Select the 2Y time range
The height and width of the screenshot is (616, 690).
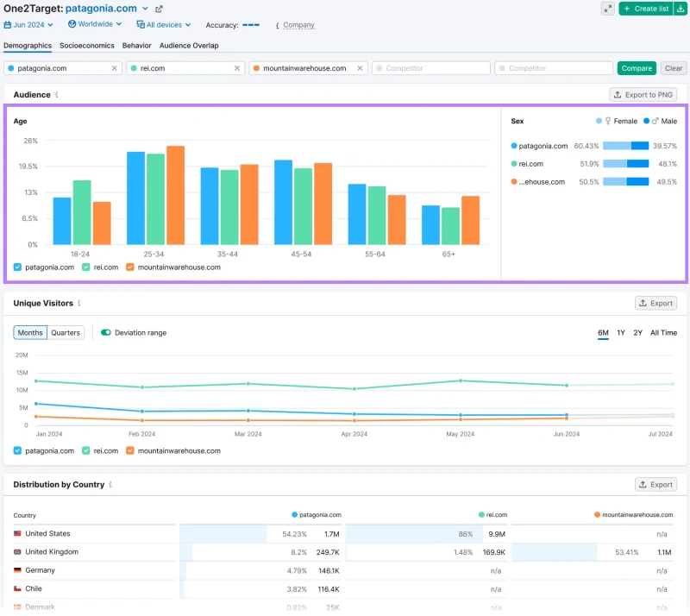point(637,333)
